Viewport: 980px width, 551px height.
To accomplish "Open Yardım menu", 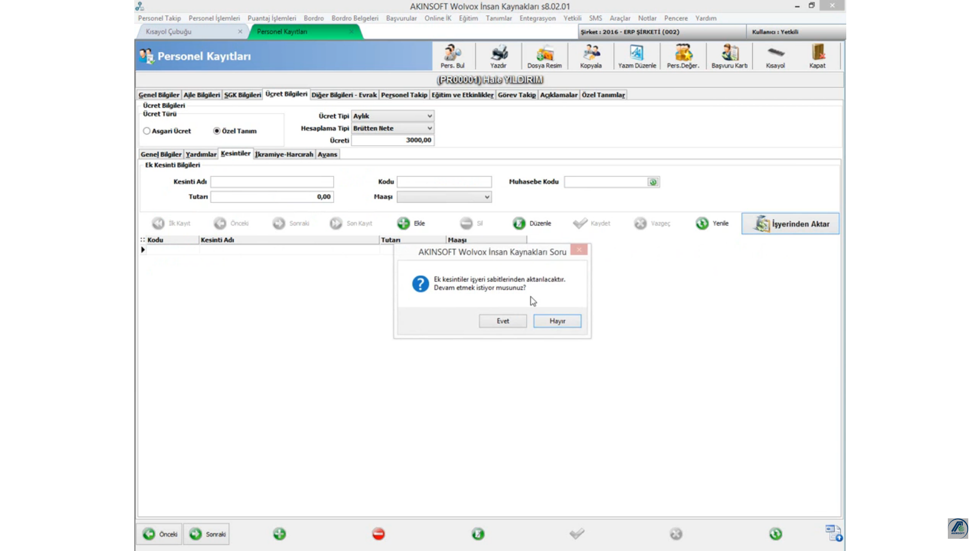I will point(705,18).
